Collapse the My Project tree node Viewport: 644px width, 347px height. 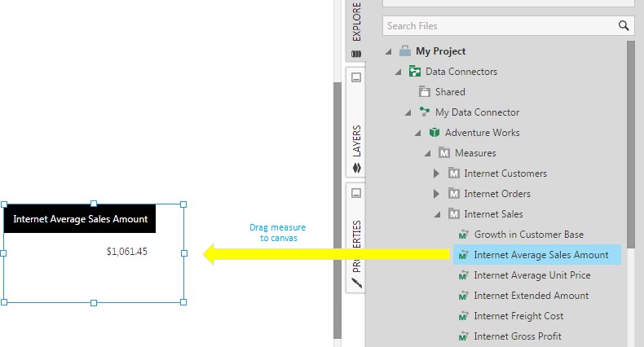[388, 51]
